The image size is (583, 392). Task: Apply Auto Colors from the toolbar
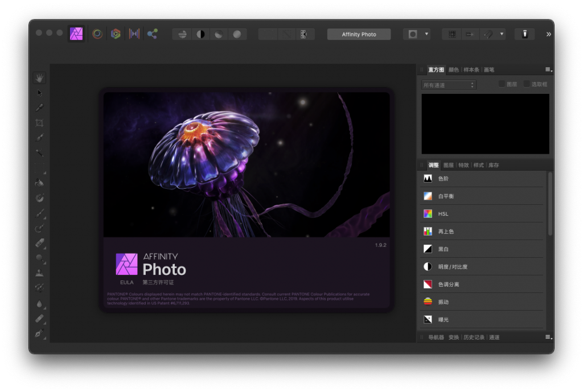click(x=219, y=34)
